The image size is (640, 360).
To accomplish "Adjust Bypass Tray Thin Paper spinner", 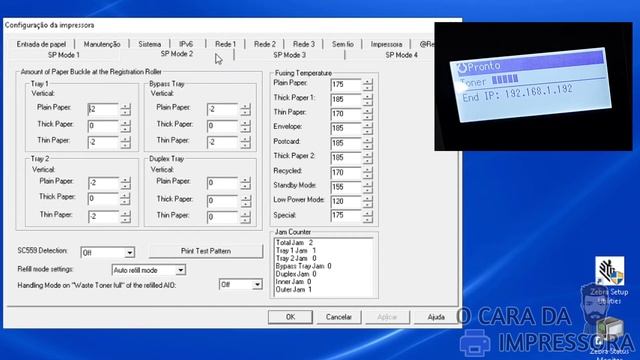I will [x=245, y=142].
